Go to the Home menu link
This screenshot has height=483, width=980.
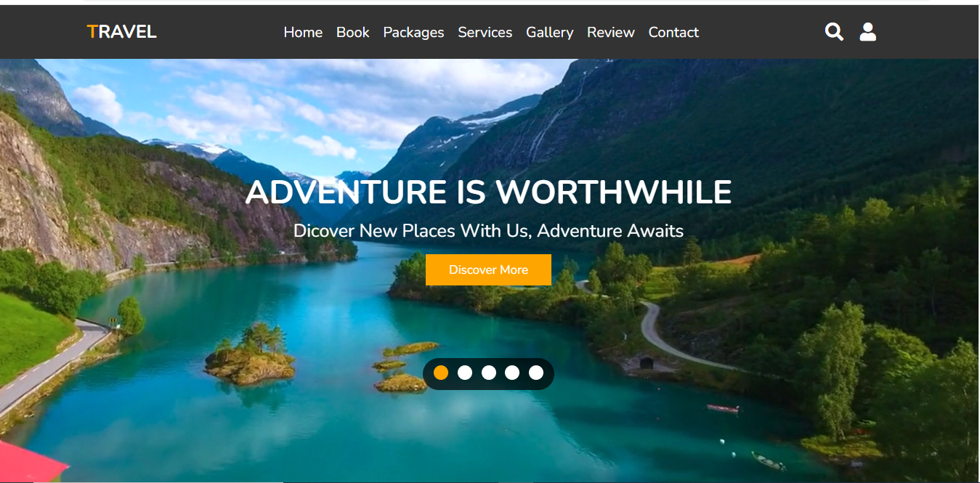[303, 33]
